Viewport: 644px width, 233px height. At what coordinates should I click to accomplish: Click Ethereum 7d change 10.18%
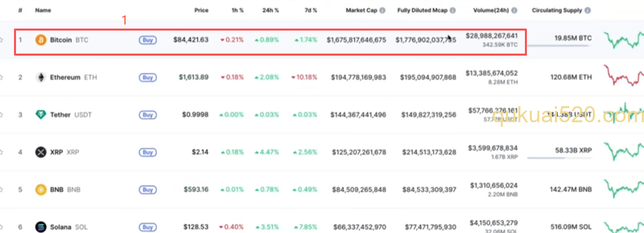click(304, 78)
